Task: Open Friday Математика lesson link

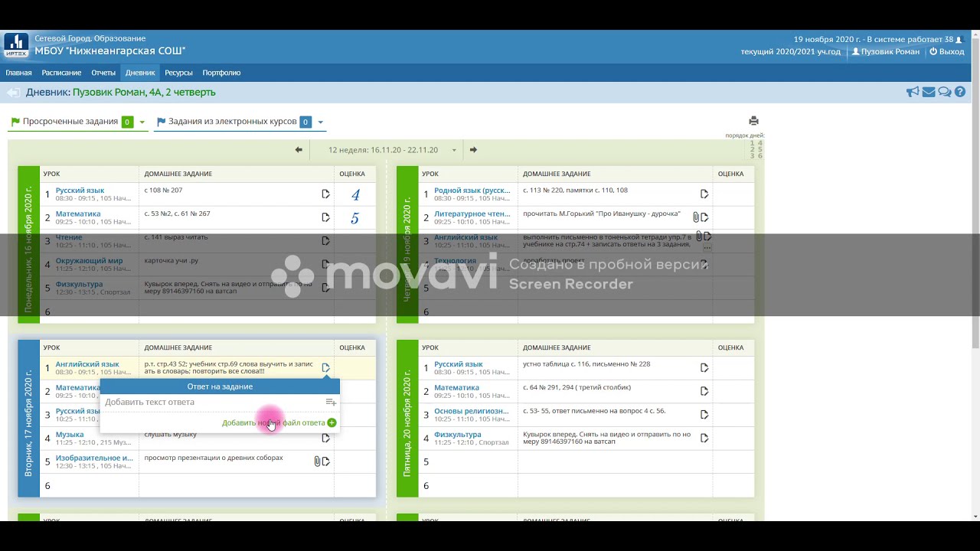Action: [456, 388]
